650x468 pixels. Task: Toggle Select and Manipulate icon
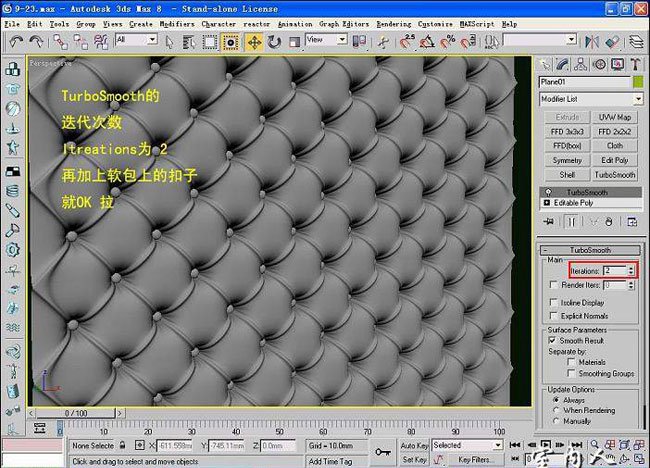click(383, 42)
